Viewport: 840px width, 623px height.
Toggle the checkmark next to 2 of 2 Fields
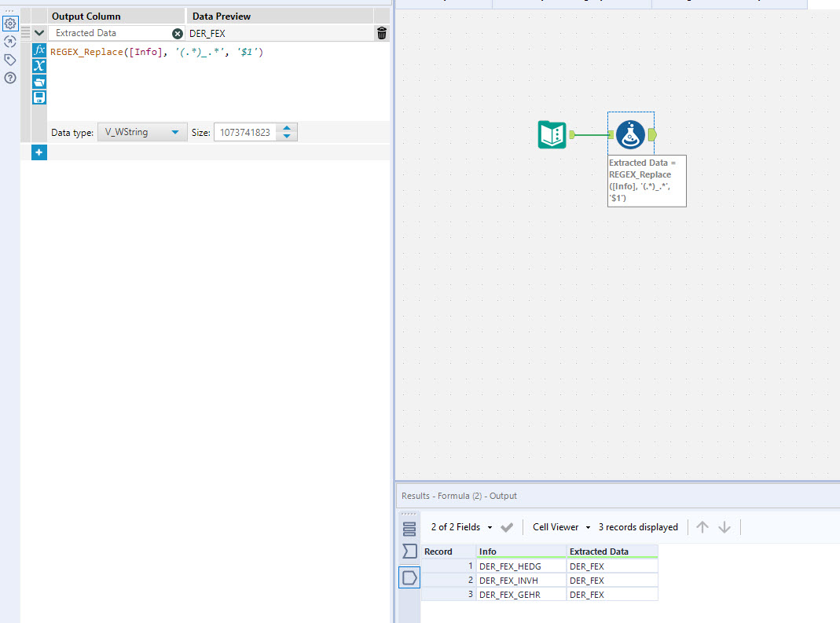[507, 526]
